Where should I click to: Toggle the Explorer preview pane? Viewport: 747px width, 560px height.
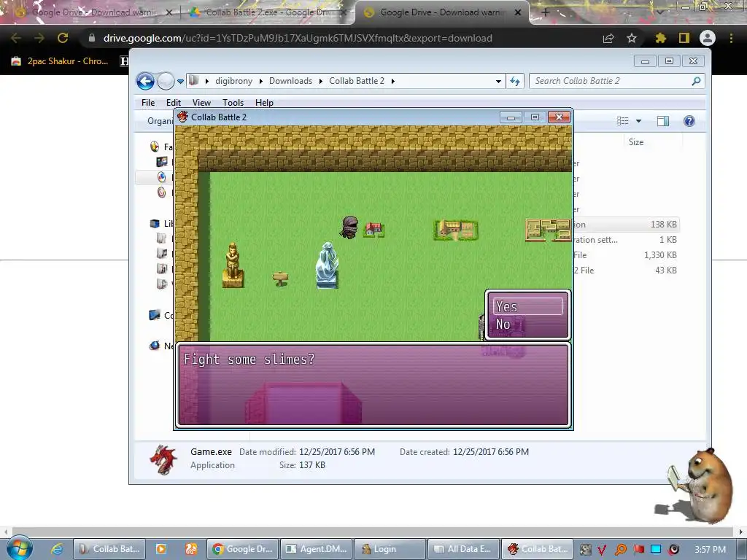662,121
